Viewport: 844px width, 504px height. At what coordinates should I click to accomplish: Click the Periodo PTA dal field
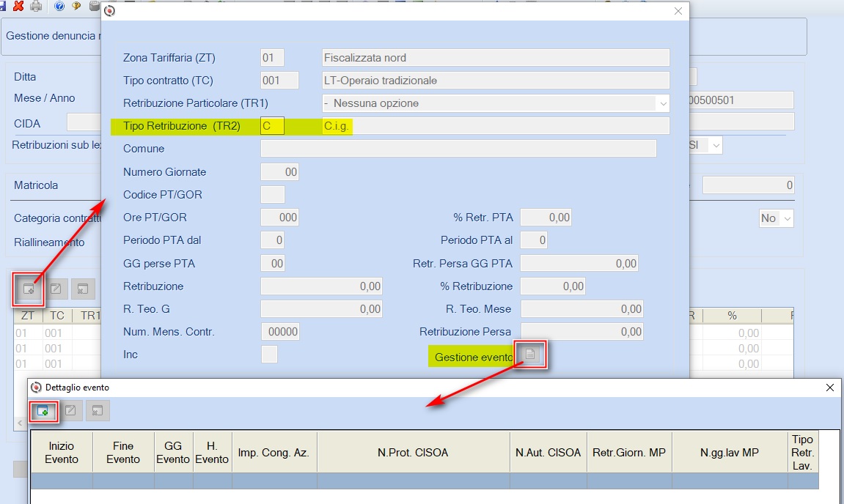(272, 240)
